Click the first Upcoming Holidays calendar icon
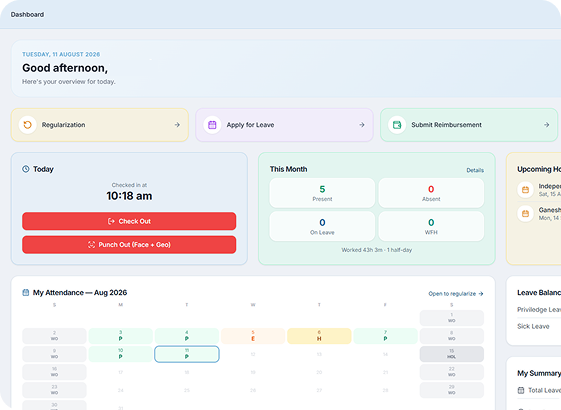 pos(525,190)
